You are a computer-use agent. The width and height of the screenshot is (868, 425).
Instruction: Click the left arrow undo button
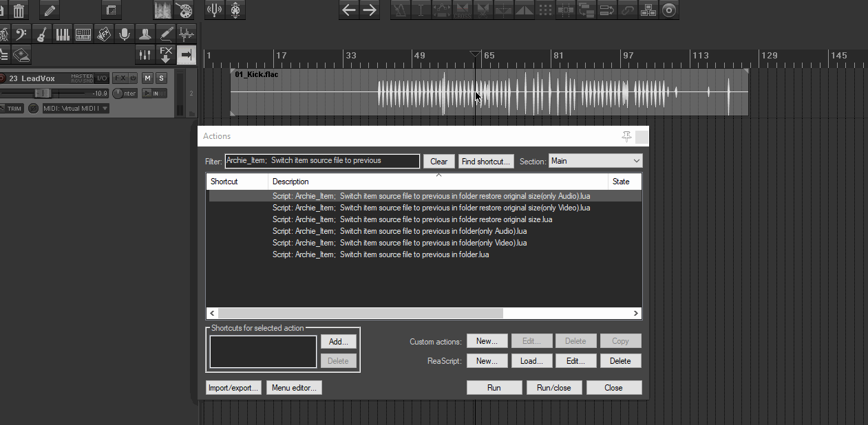click(x=349, y=10)
